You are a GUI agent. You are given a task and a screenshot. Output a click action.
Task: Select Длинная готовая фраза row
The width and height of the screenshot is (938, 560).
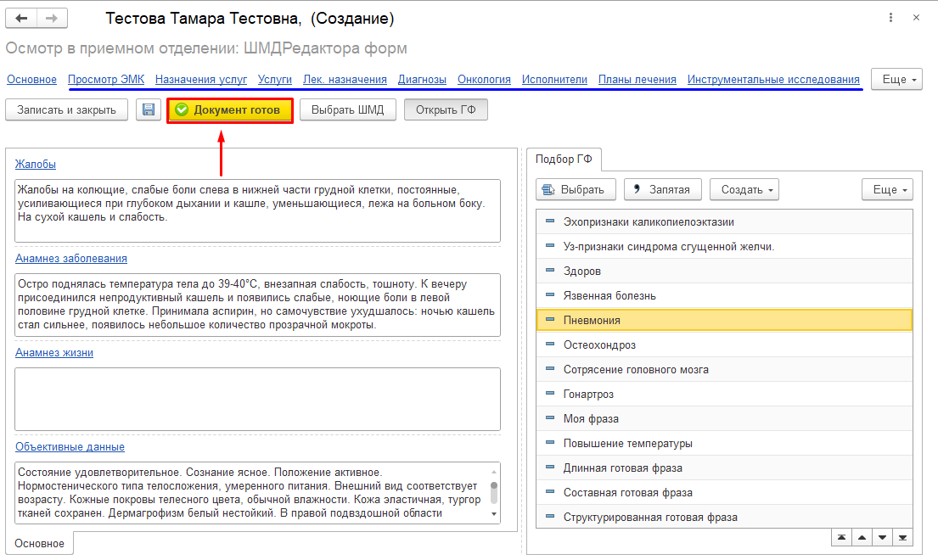pyautogui.click(x=724, y=468)
